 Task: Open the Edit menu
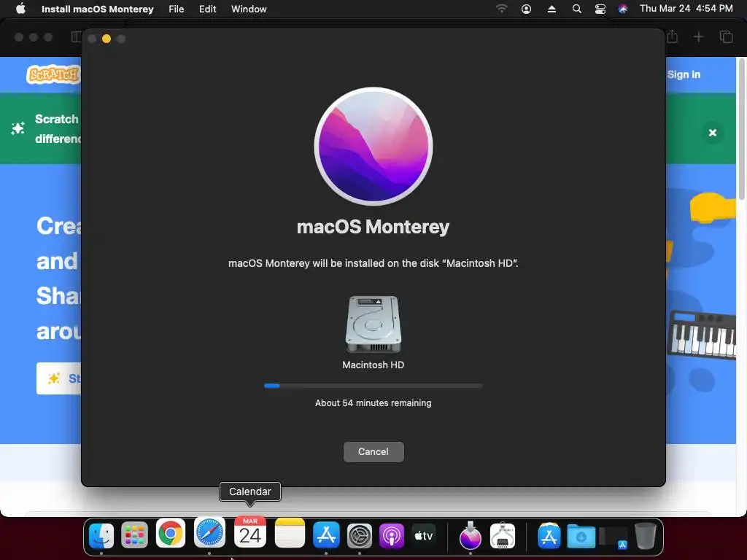tap(207, 9)
